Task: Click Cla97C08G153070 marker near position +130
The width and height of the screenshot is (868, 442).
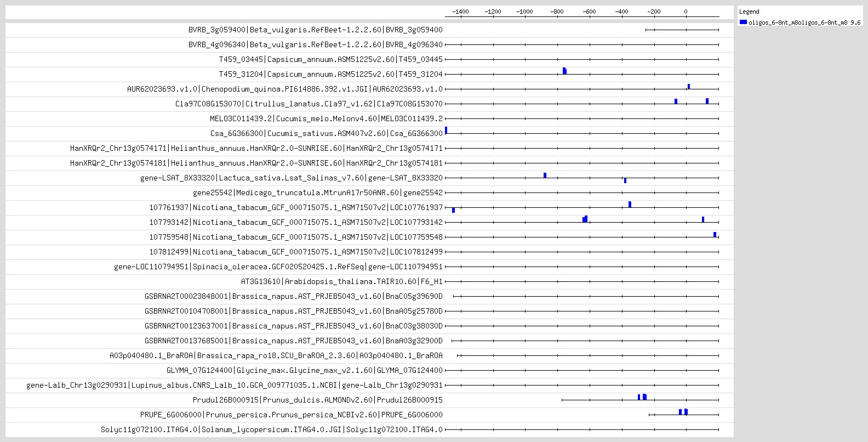Action: pos(707,101)
